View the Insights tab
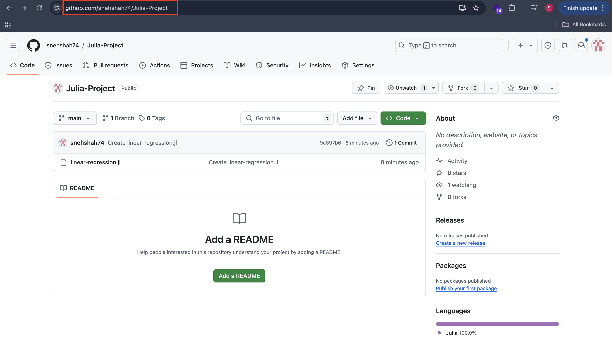This screenshot has width=612, height=364. [x=315, y=65]
